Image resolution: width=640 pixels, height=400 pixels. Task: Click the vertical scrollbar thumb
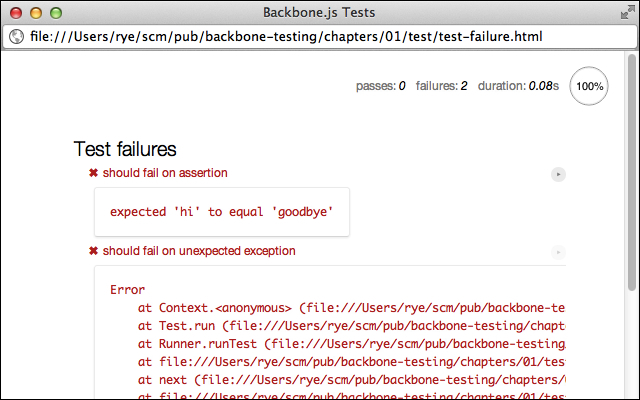[x=632, y=172]
